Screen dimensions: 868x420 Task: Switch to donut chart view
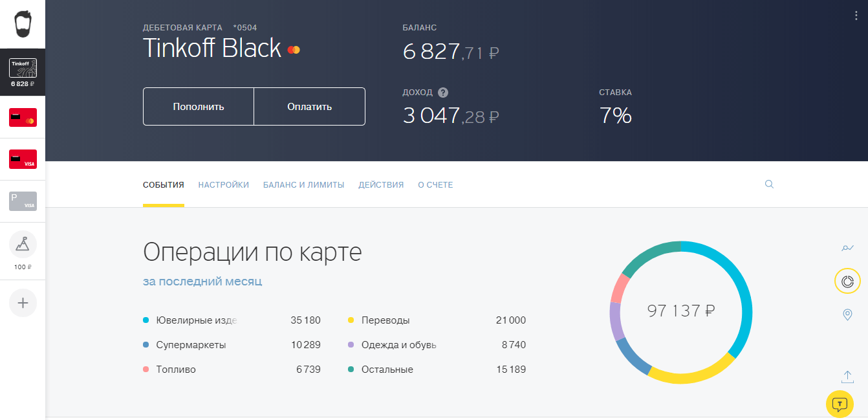click(x=847, y=281)
